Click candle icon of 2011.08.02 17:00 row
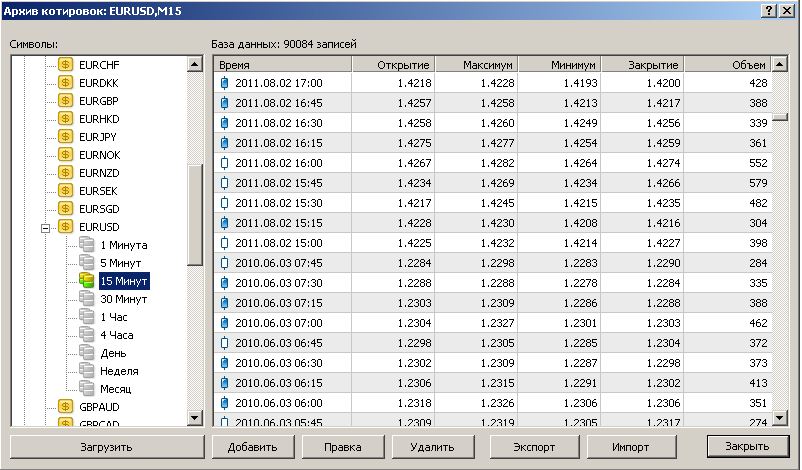Image resolution: width=802 pixels, height=470 pixels. 224,83
